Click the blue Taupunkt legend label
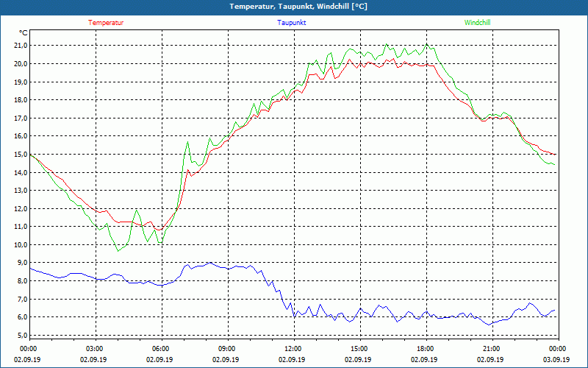This screenshot has height=368, width=588. click(292, 23)
